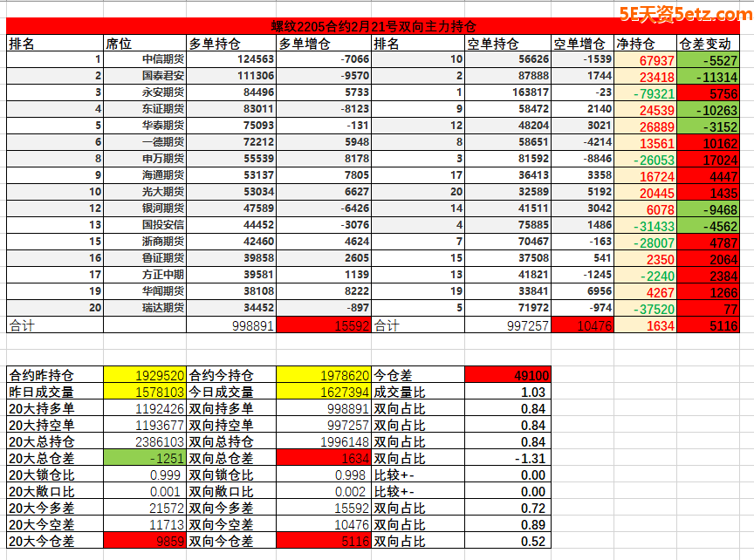Click the 空单增仓 column header
Screen dimensions: 754x560
click(582, 43)
